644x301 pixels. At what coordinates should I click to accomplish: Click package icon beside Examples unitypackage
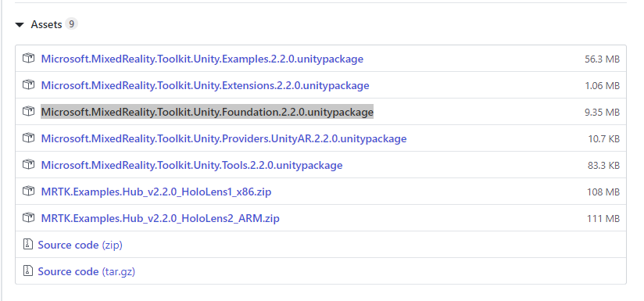tap(28, 59)
